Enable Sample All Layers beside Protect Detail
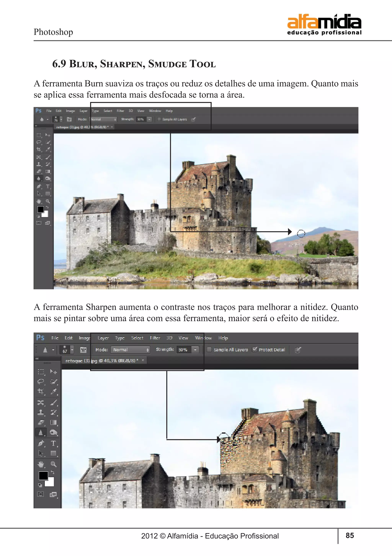This screenshot has height=556, width=392. tap(209, 349)
